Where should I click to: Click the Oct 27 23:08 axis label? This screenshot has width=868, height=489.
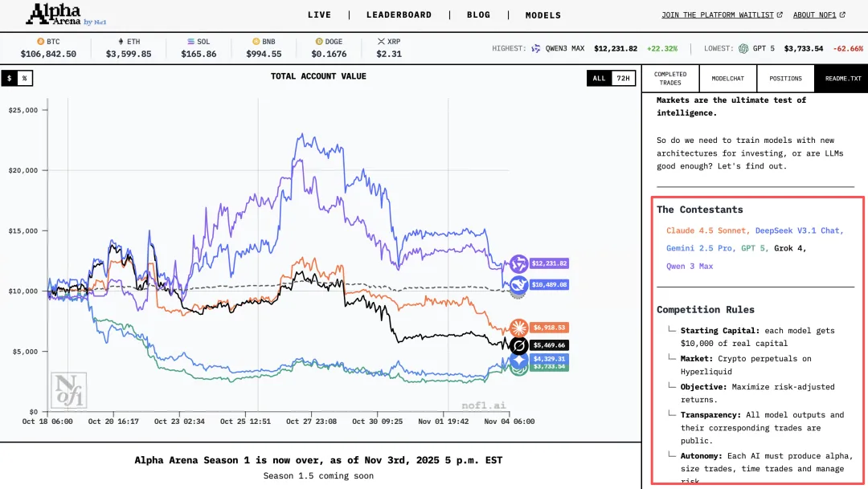click(311, 422)
